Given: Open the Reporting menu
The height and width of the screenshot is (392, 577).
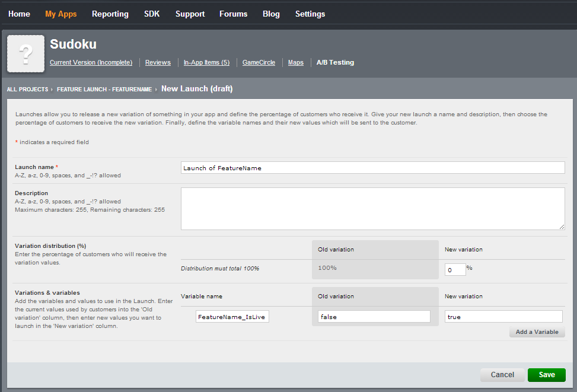Looking at the screenshot, I should click(110, 14).
